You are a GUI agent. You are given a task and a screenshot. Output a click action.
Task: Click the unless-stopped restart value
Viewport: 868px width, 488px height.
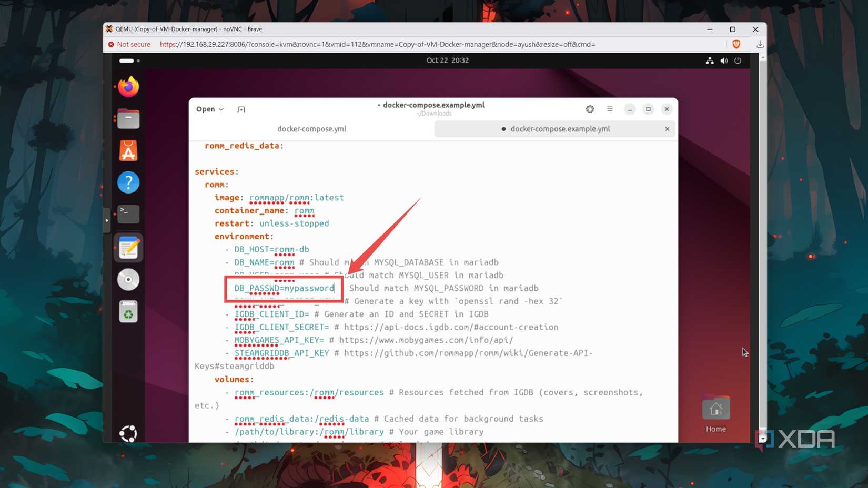coord(294,223)
